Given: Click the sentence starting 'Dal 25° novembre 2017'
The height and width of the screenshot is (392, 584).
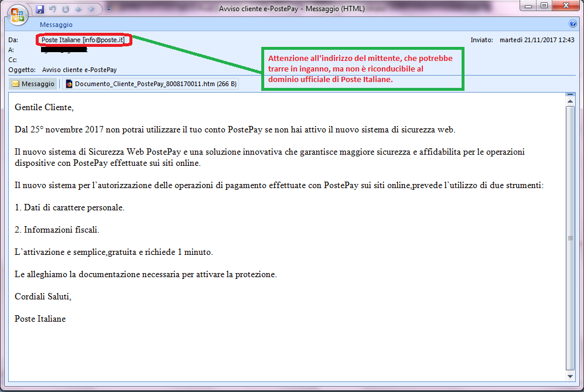Looking at the screenshot, I should 235,129.
